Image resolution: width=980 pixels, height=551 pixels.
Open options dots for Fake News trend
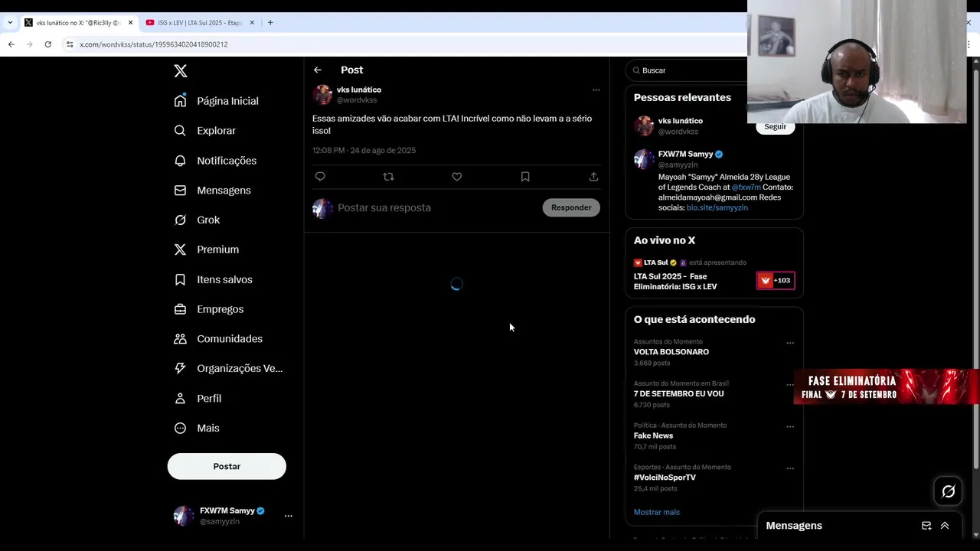790,426
